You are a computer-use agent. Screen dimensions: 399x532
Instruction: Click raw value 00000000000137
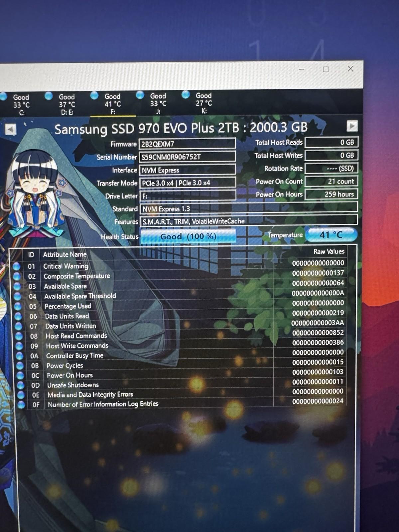(x=318, y=273)
